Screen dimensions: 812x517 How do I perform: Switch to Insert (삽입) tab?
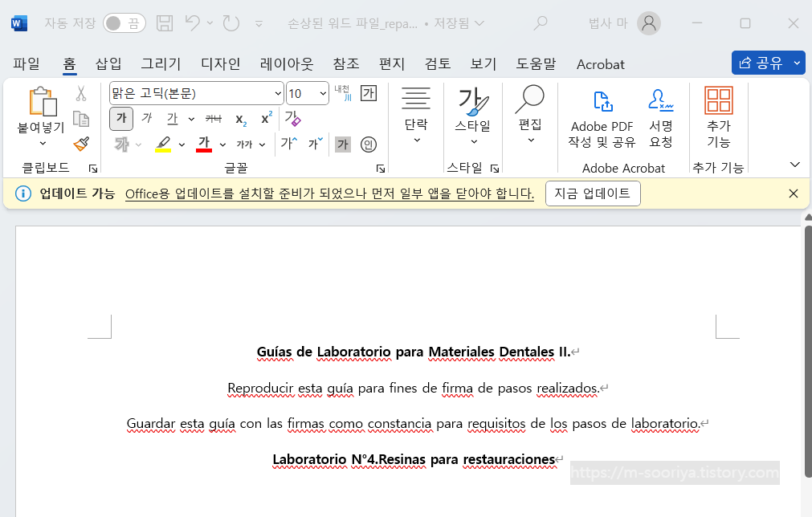pyautogui.click(x=108, y=63)
